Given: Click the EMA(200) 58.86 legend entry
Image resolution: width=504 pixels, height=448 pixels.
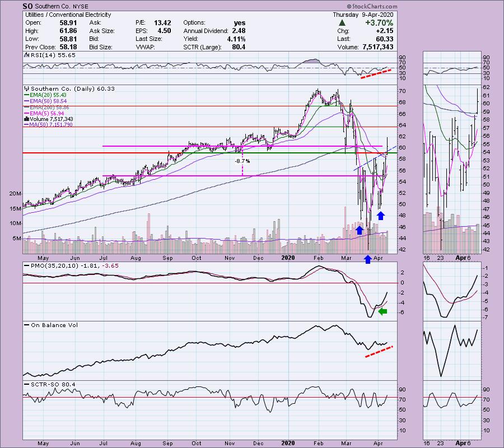Looking at the screenshot, I should click(x=47, y=108).
